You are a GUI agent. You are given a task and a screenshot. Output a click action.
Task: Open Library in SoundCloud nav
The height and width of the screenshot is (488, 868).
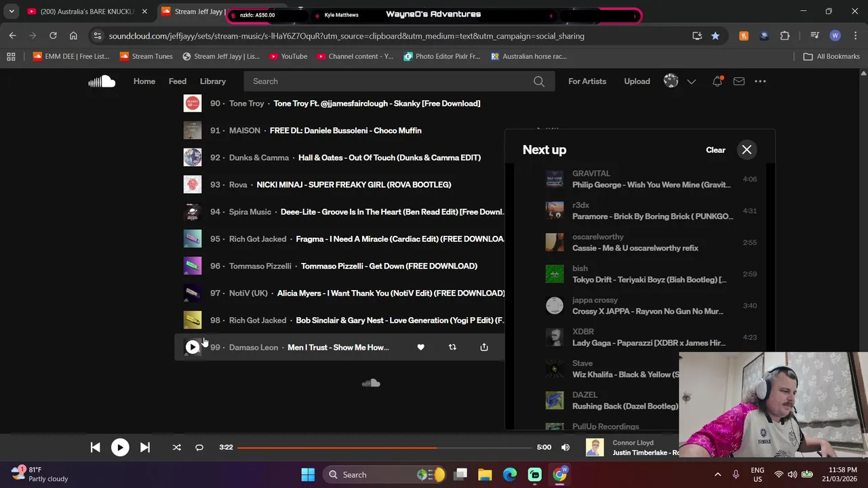click(x=213, y=81)
